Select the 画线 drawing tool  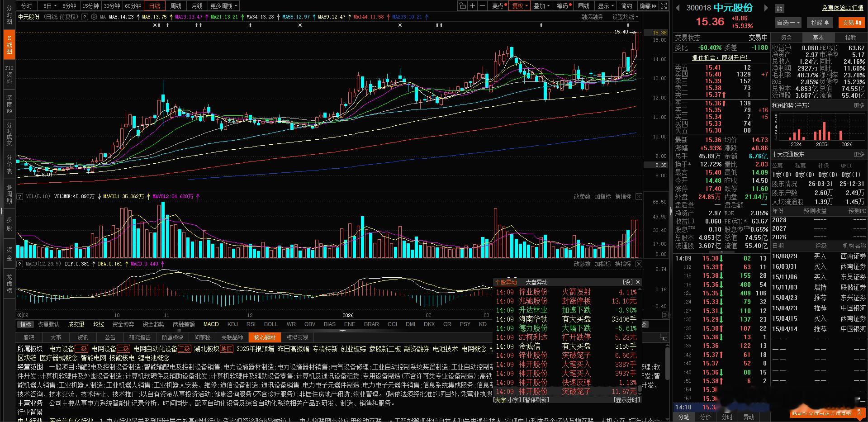click(x=583, y=6)
